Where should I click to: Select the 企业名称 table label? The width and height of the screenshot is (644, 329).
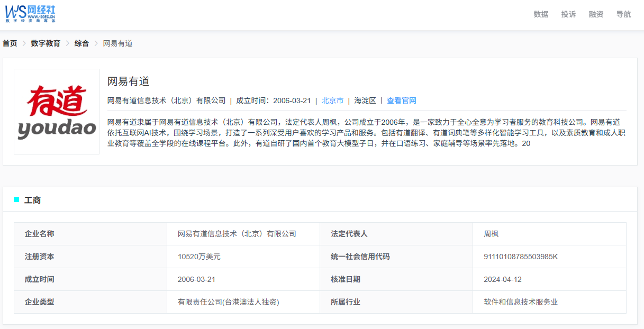pos(39,234)
